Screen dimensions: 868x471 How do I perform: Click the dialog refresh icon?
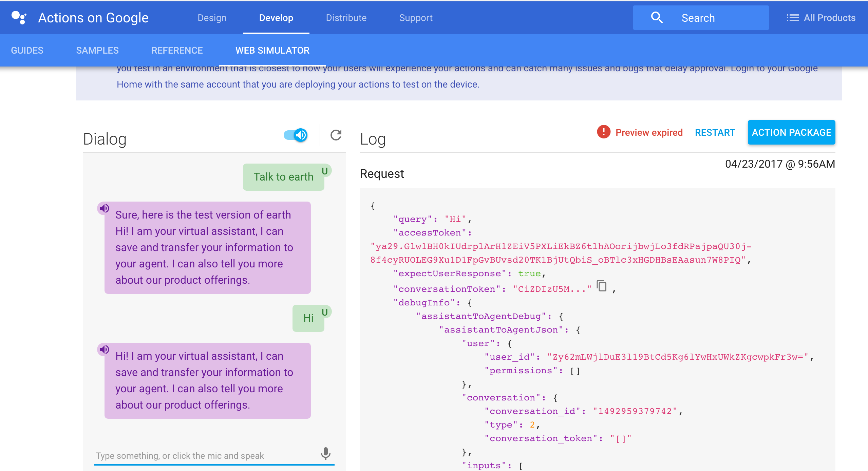(x=336, y=135)
